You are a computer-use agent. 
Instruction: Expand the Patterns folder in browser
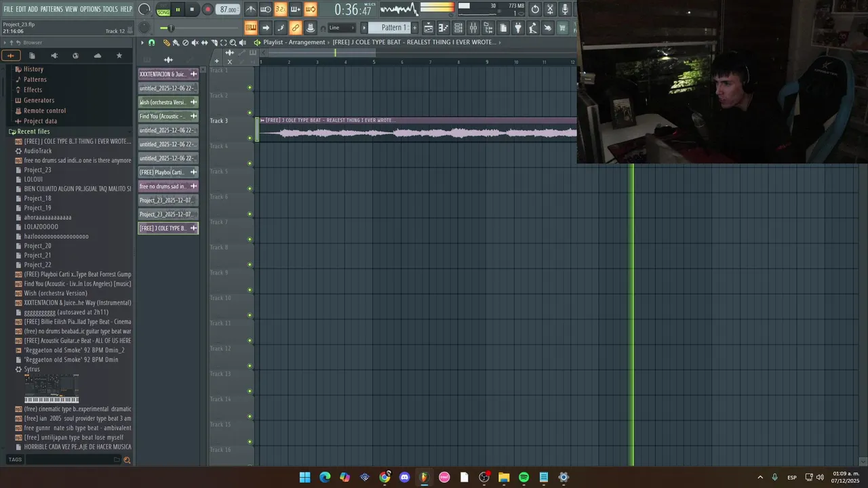(35, 79)
